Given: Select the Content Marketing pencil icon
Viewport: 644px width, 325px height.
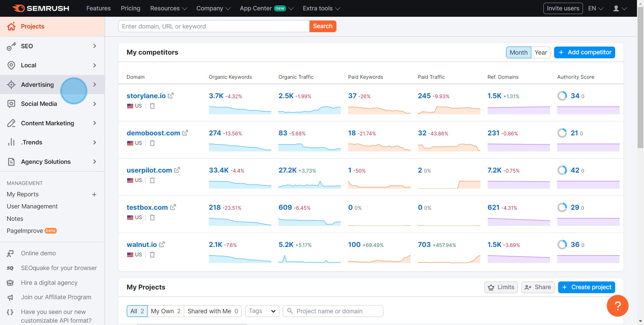Looking at the screenshot, I should tap(11, 123).
